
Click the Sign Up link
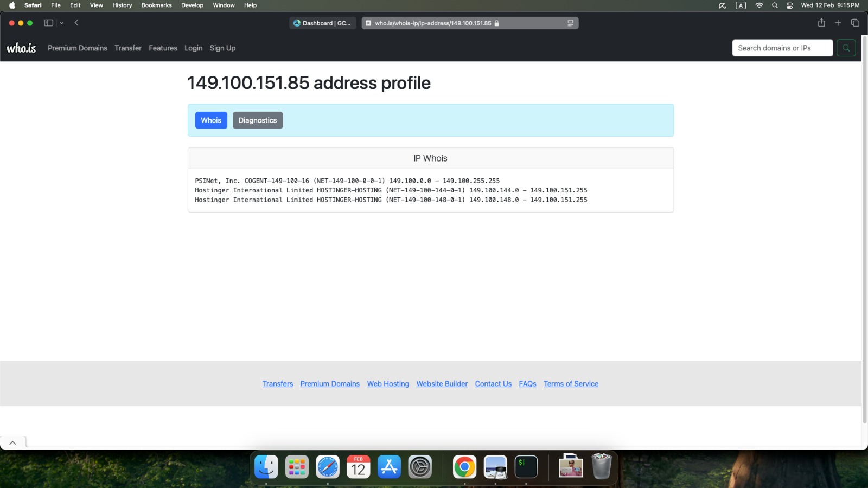tap(222, 48)
